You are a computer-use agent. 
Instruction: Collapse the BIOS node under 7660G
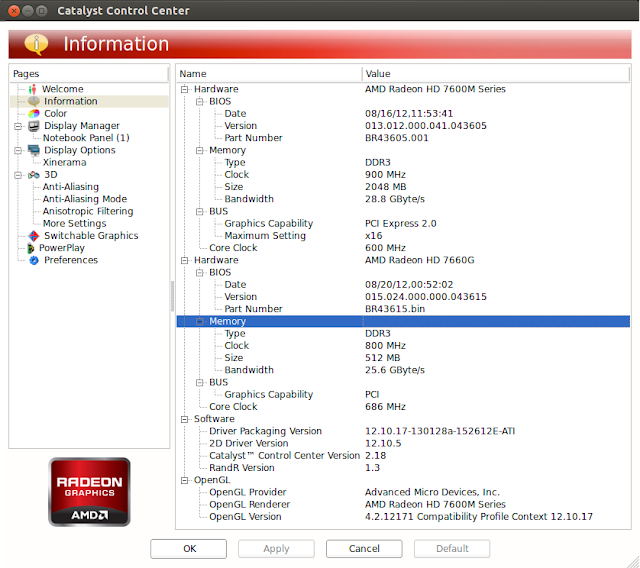(x=200, y=272)
